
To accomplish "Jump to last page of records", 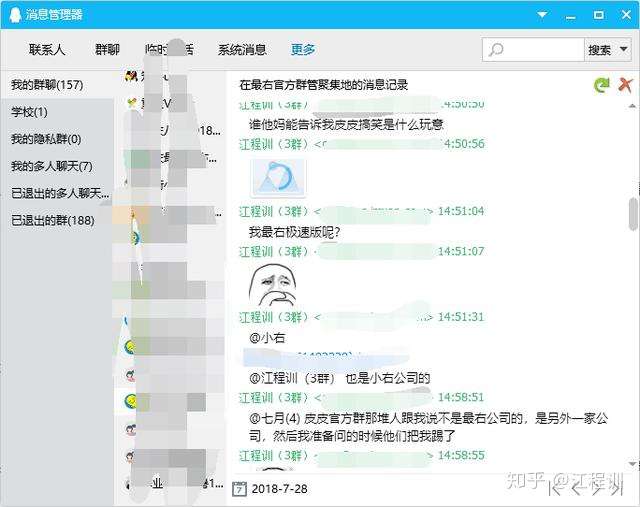I will pos(617,487).
